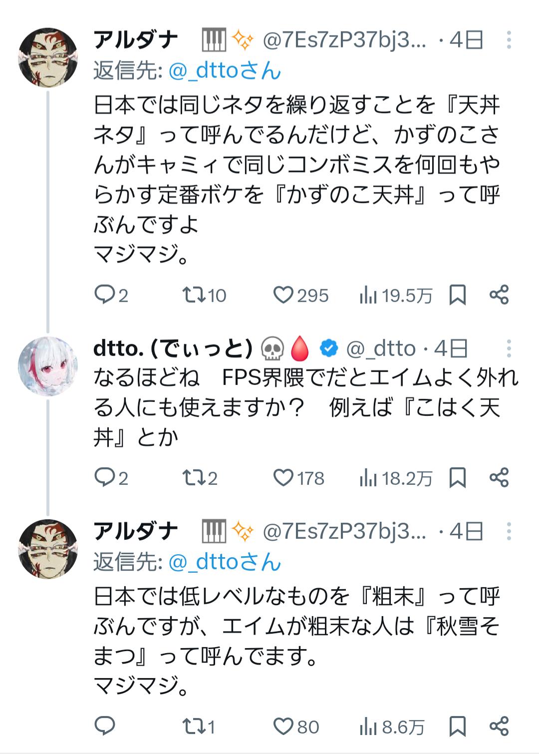Like the dtto tweet with 178 likes
This screenshot has height=756, width=539.
[283, 478]
